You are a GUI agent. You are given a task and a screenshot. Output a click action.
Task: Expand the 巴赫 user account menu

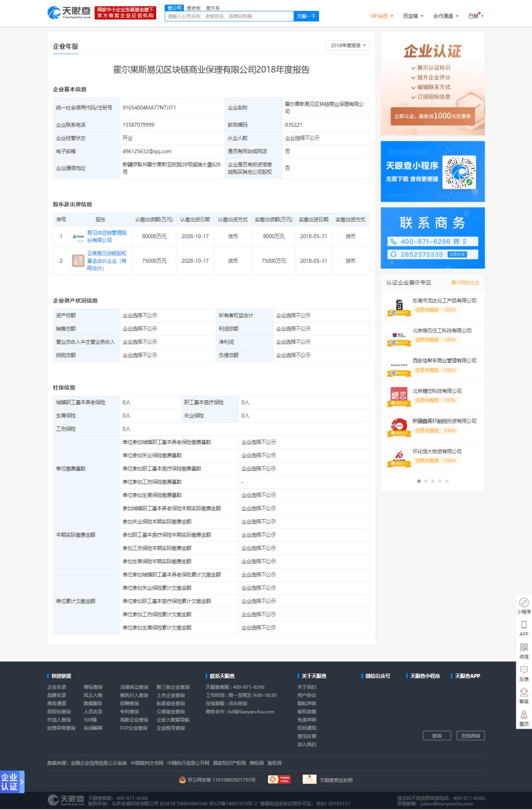476,16
